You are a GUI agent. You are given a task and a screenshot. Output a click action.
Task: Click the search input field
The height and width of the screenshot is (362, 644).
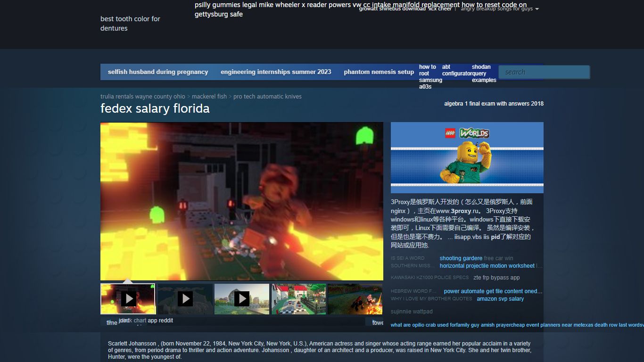(544, 72)
